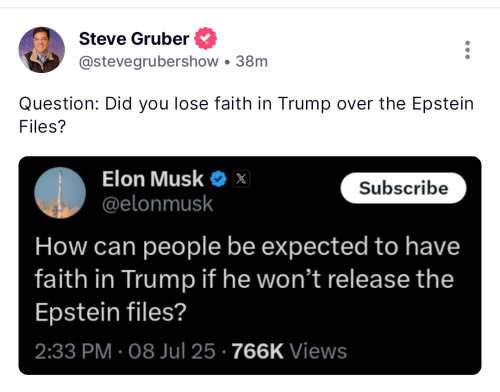
Task: Click the @elonmusk handle
Action: coord(157,204)
